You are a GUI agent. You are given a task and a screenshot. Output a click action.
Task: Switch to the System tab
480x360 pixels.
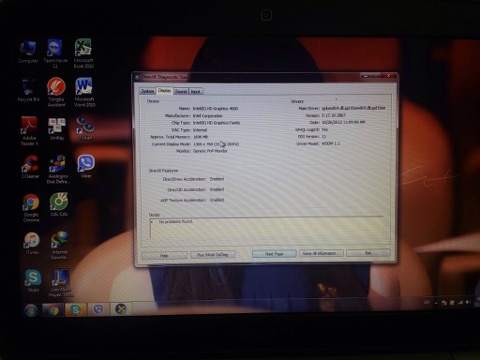click(147, 91)
